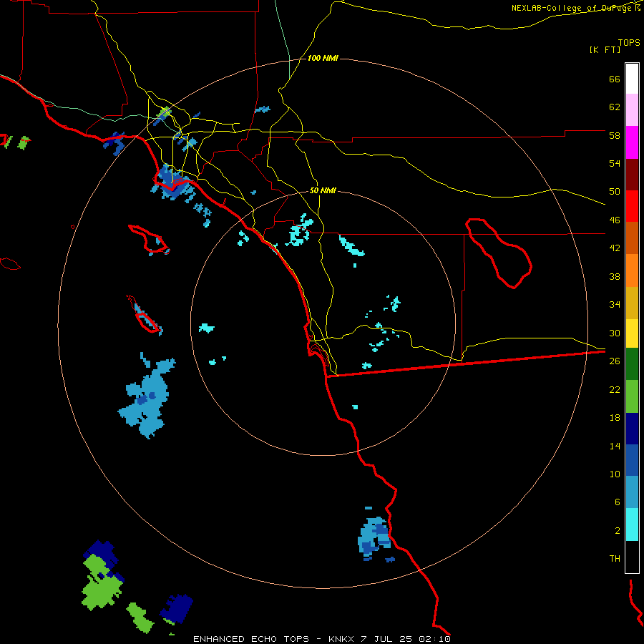Viewport: 644px width, 644px height.
Task: Click the '7 JUL 25' date text
Action: click(386, 639)
